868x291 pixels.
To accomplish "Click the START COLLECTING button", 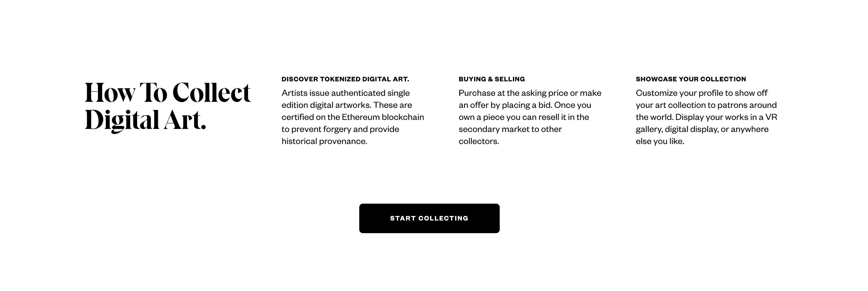I will point(429,218).
